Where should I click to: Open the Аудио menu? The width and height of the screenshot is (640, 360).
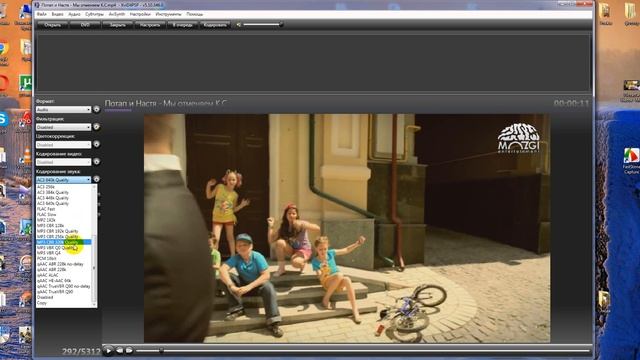(74, 14)
